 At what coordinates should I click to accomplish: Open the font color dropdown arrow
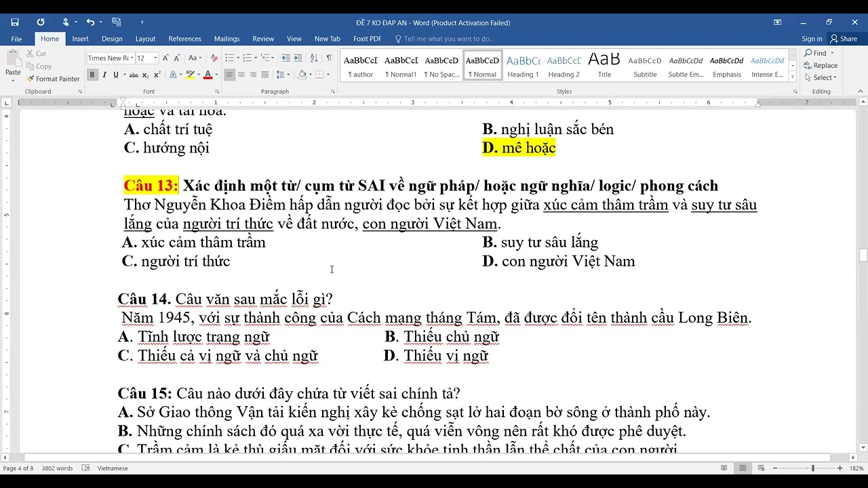point(216,75)
